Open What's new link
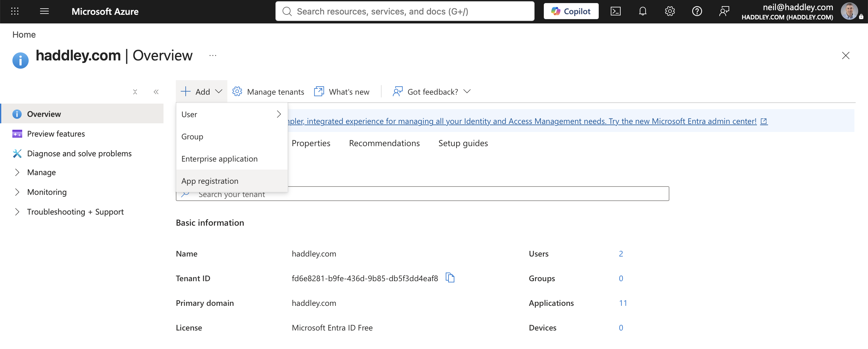Viewport: 868px width, 349px height. tap(342, 92)
